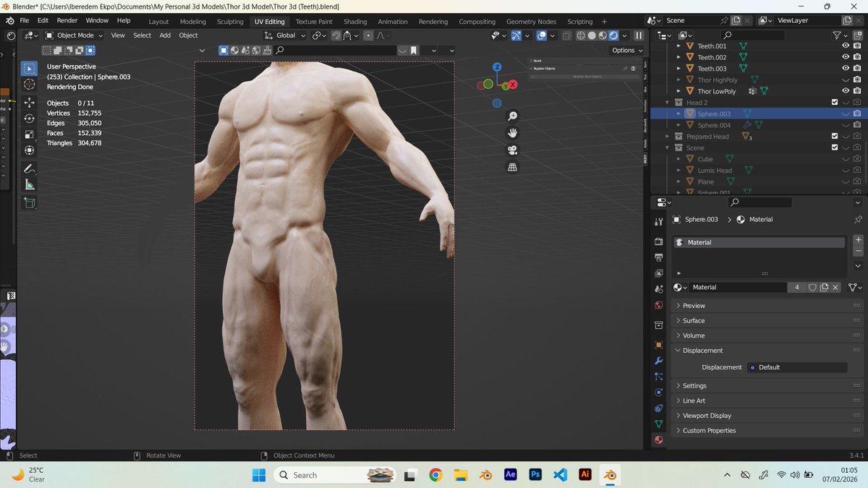Open the viewport Add menu
The image size is (868, 488).
(165, 35)
